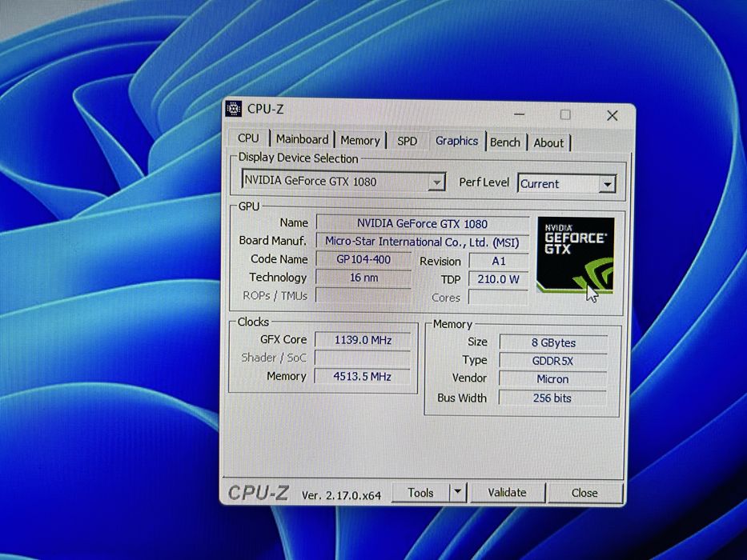Go to the Bench tab
The image size is (747, 560).
505,142
